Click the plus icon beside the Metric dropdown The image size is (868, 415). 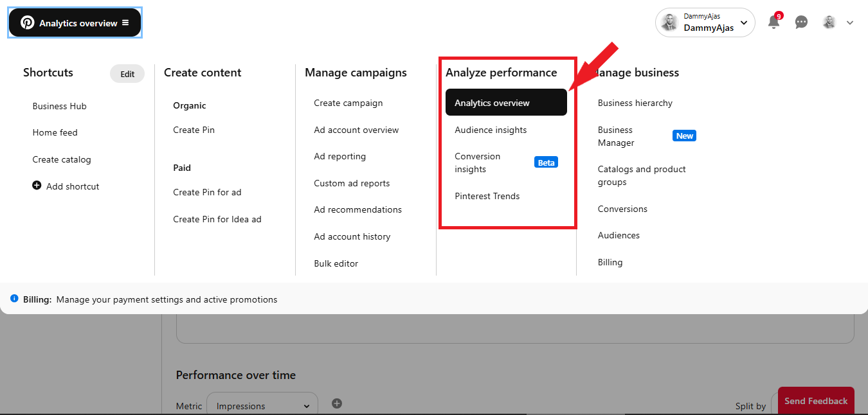(337, 403)
